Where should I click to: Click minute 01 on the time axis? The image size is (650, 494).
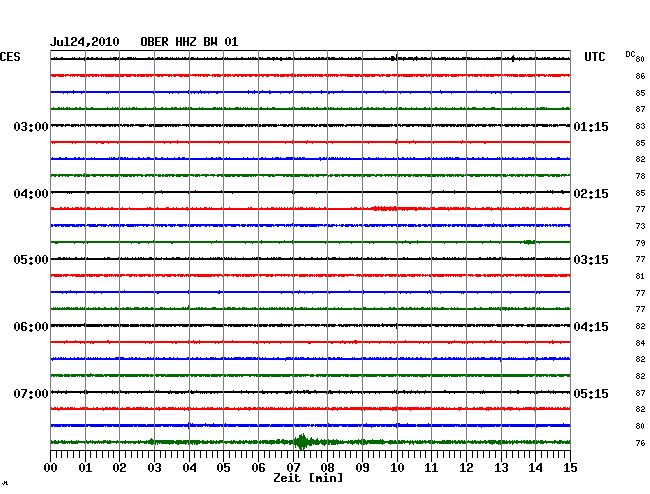click(x=85, y=467)
